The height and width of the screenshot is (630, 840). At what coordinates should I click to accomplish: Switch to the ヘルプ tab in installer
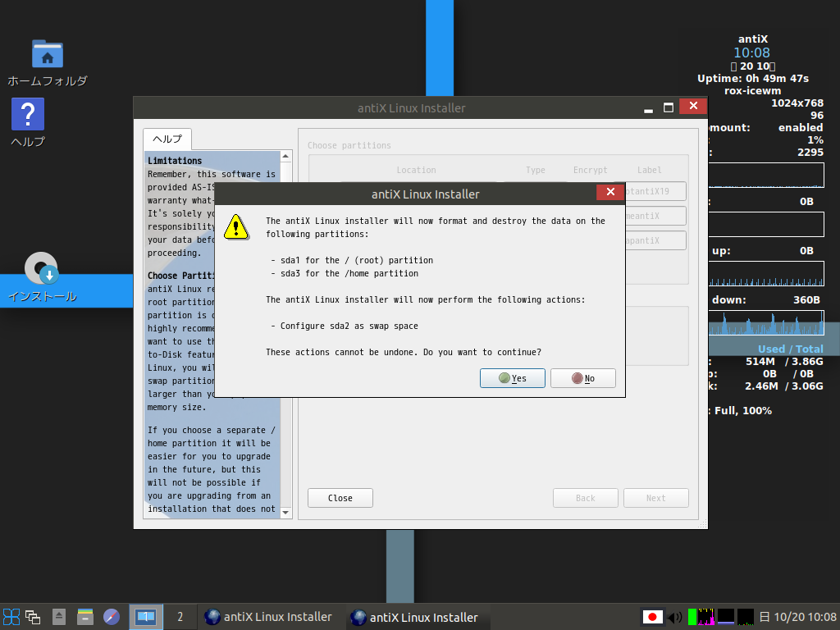click(167, 139)
